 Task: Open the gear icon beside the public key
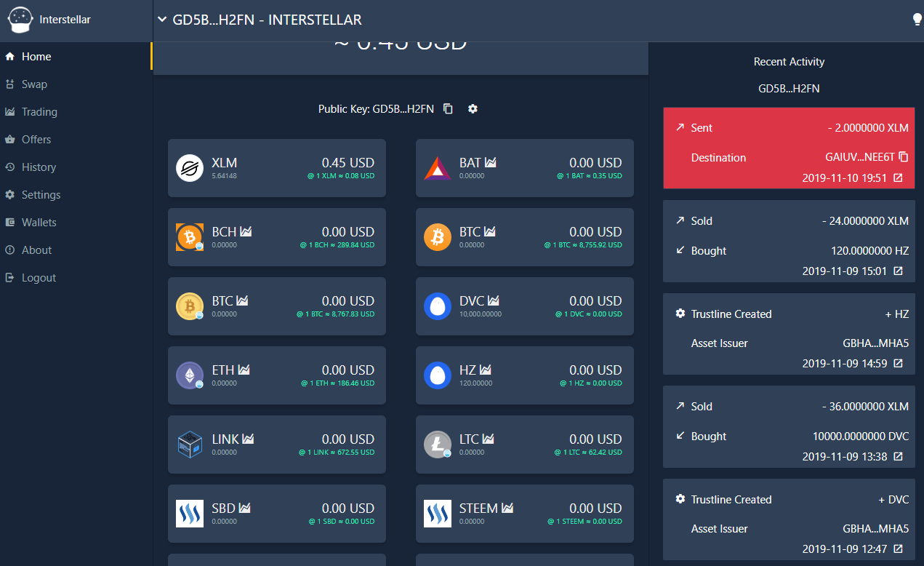(473, 109)
